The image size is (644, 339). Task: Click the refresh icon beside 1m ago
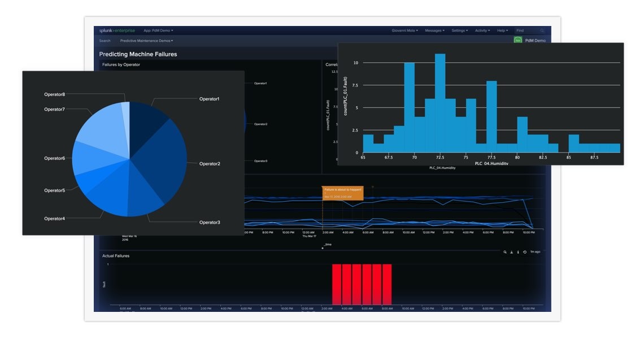(525, 251)
